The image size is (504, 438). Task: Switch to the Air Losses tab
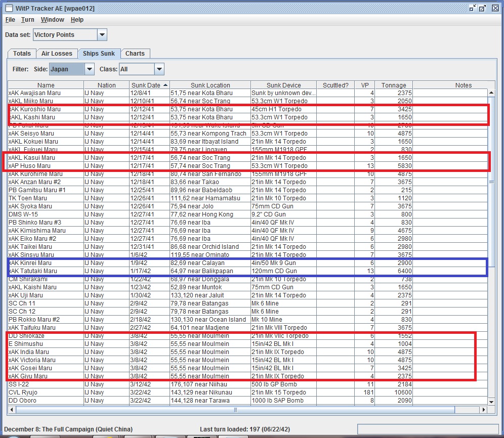[x=57, y=53]
